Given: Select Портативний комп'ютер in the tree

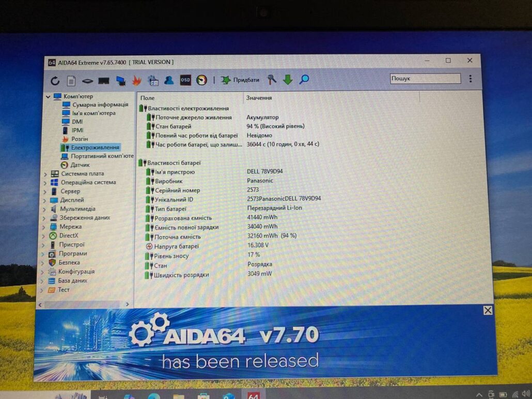Looking at the screenshot, I should tap(98, 156).
